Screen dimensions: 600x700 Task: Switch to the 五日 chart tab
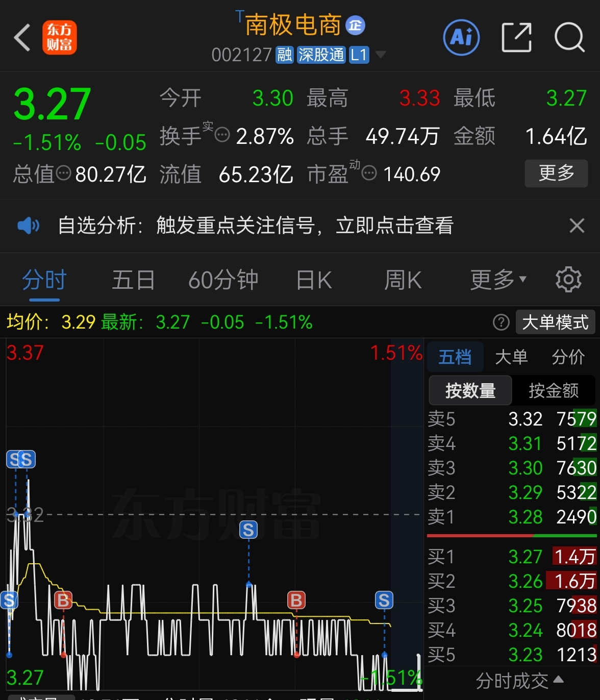133,280
